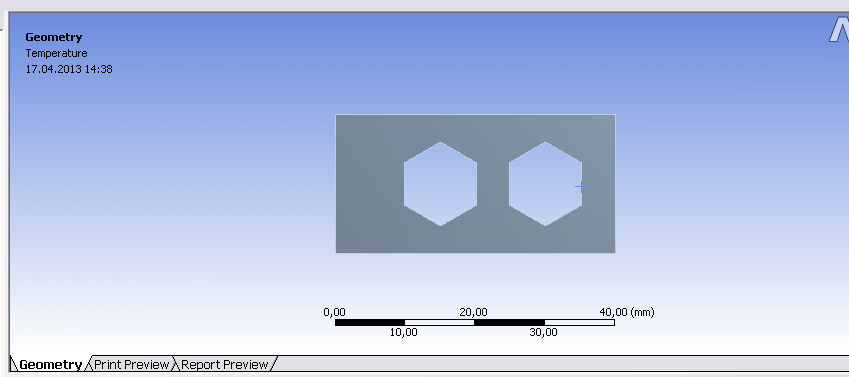Switch to the Geometry tab
The height and width of the screenshot is (377, 849).
(50, 365)
